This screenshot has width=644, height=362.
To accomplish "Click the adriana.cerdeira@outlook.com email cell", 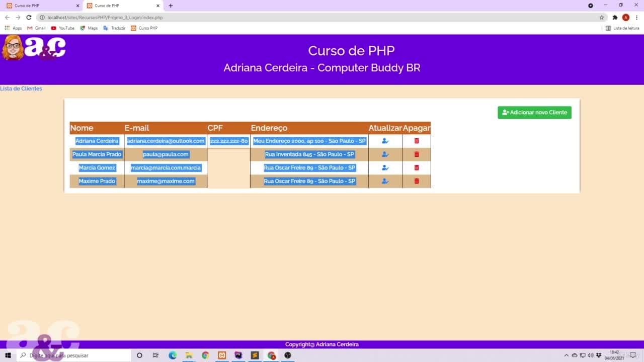I will 166,141.
